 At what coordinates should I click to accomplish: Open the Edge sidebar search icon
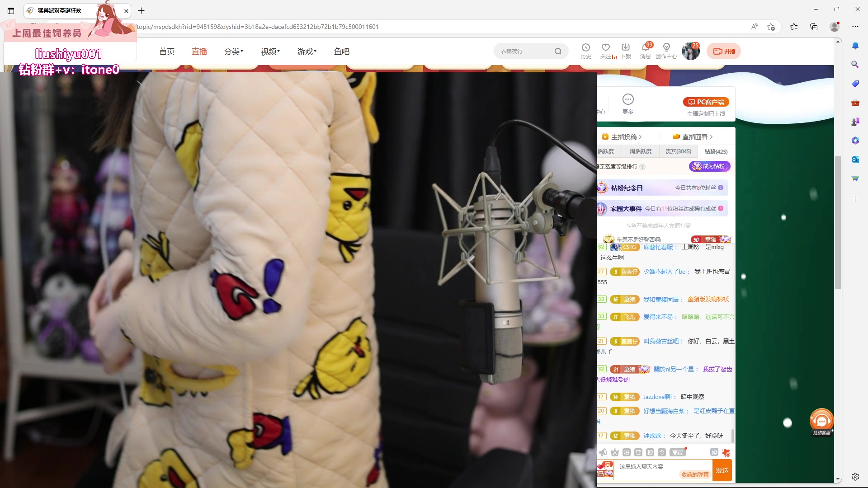point(855,65)
